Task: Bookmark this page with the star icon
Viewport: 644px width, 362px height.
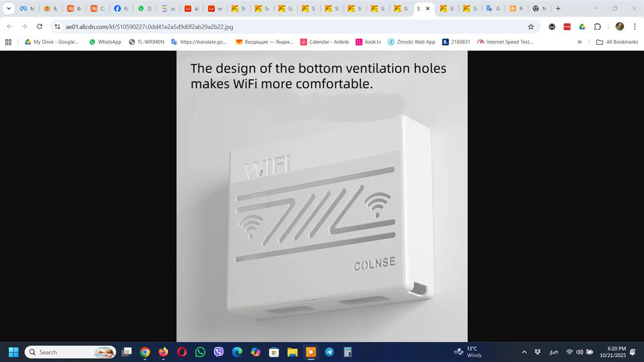Action: [531, 26]
